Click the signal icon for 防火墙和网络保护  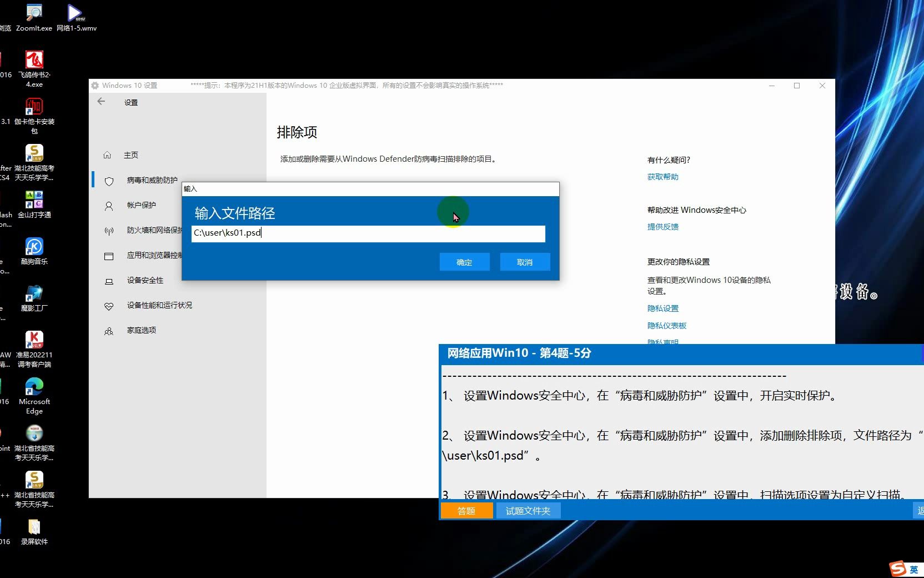(x=109, y=231)
